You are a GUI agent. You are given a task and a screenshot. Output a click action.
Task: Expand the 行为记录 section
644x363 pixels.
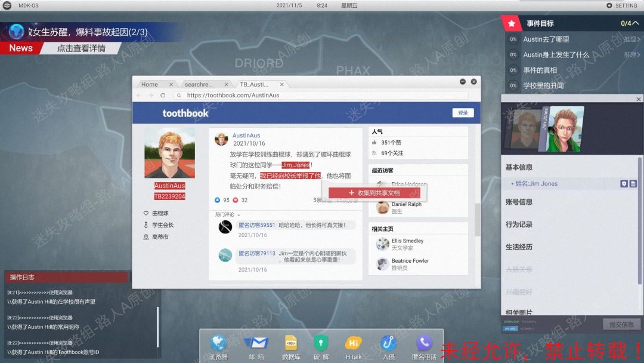tap(519, 224)
